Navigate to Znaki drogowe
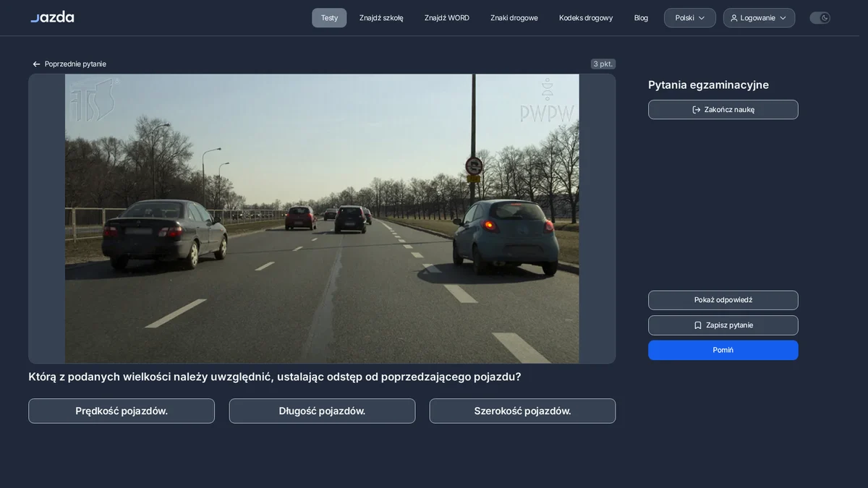The height and width of the screenshot is (488, 868). (514, 18)
